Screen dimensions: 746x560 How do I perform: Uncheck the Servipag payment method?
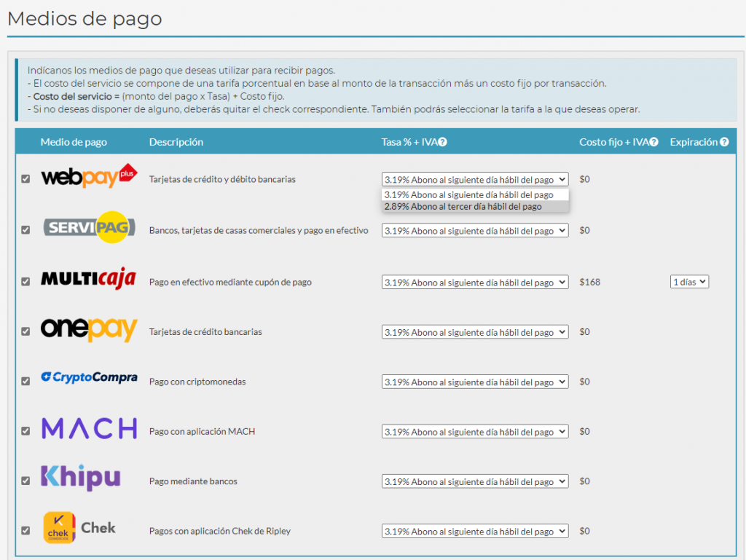25,229
